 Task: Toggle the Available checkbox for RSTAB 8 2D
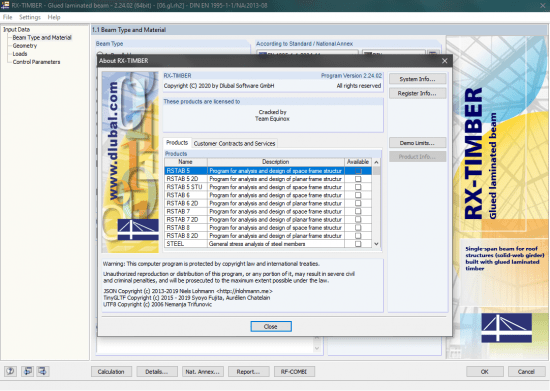[x=358, y=236]
